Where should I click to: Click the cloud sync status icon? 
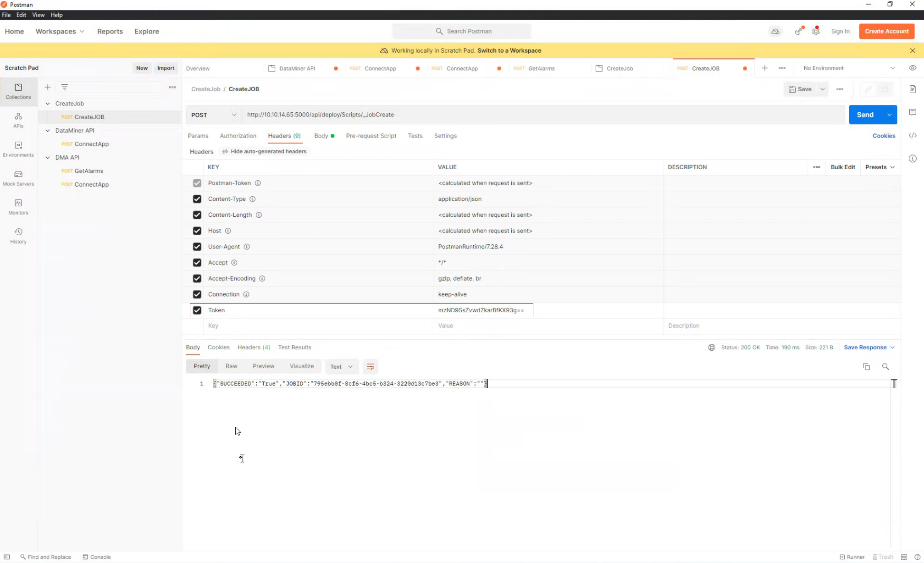[775, 31]
